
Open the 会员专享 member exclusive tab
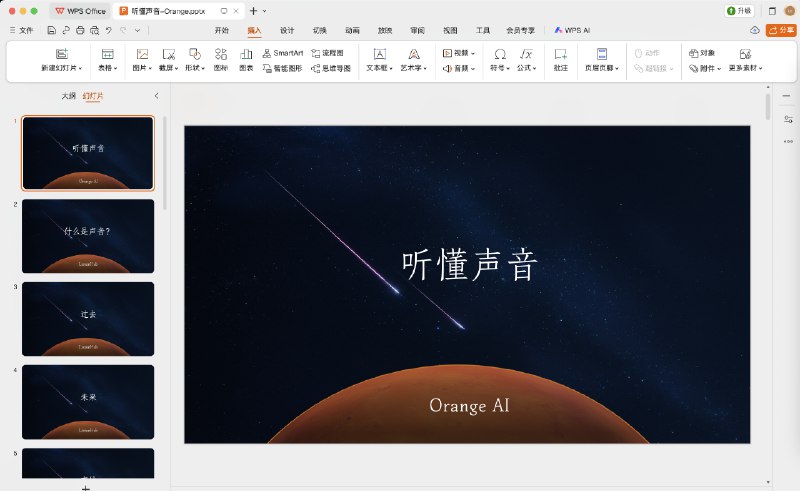click(520, 31)
